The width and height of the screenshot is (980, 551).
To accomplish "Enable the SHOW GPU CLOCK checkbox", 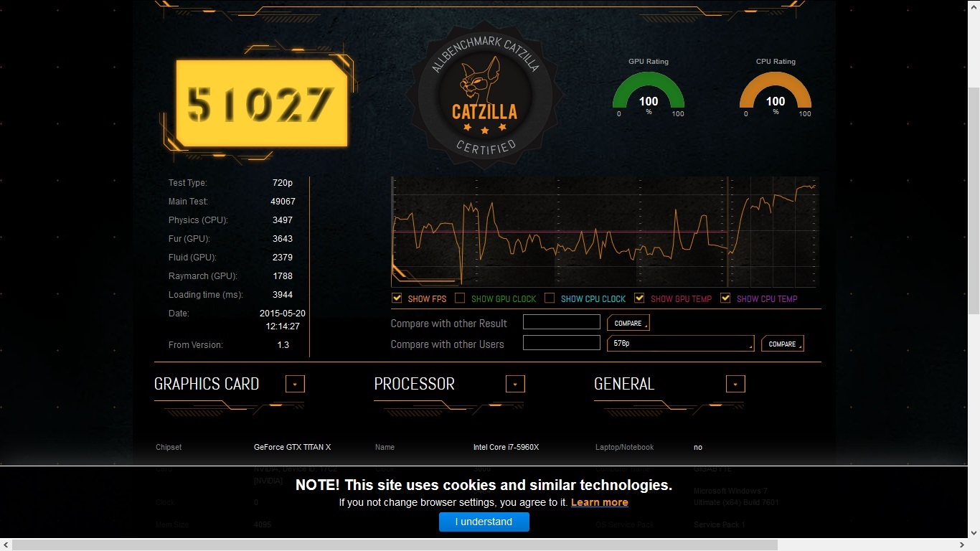I will (x=460, y=298).
